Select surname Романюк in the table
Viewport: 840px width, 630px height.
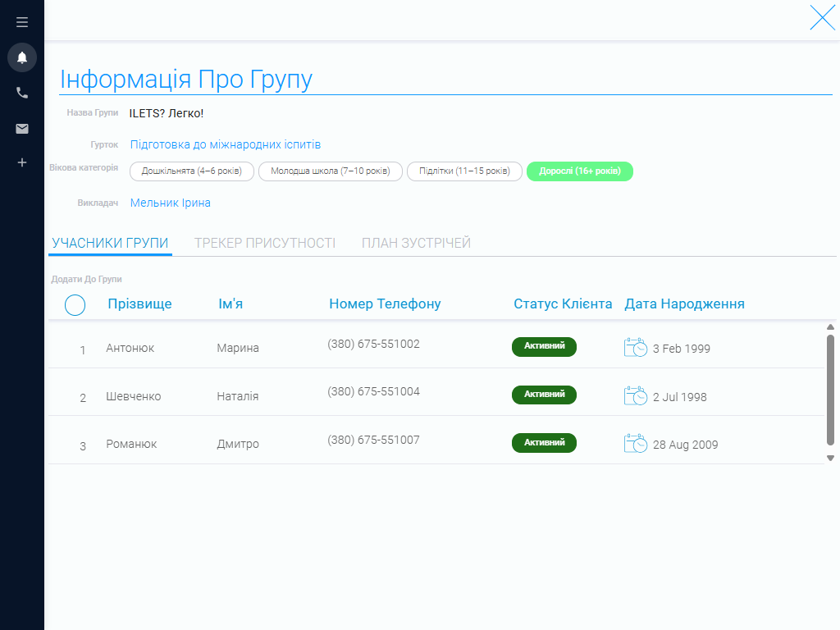click(131, 444)
